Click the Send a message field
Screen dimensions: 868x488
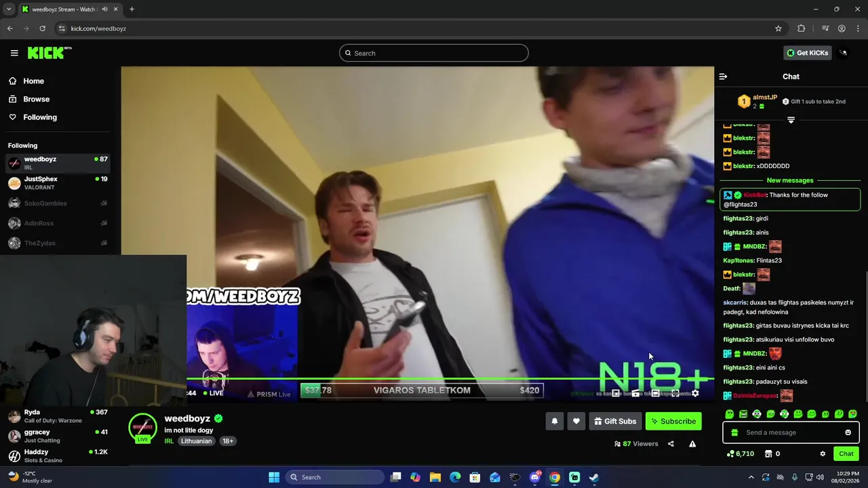[x=790, y=432]
